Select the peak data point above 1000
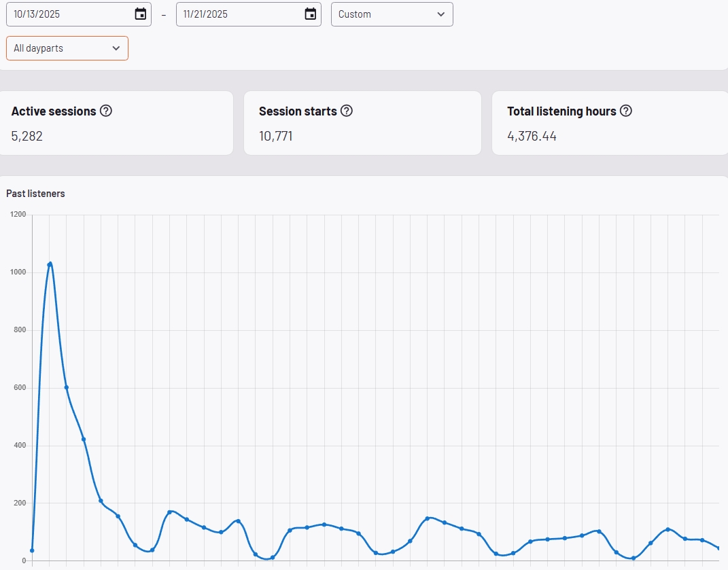728x570 pixels. [50, 264]
